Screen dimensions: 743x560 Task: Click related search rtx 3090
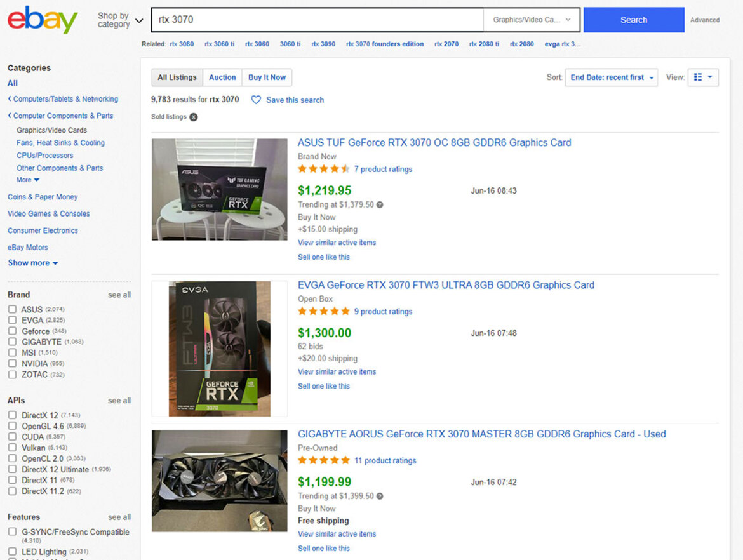(x=323, y=44)
